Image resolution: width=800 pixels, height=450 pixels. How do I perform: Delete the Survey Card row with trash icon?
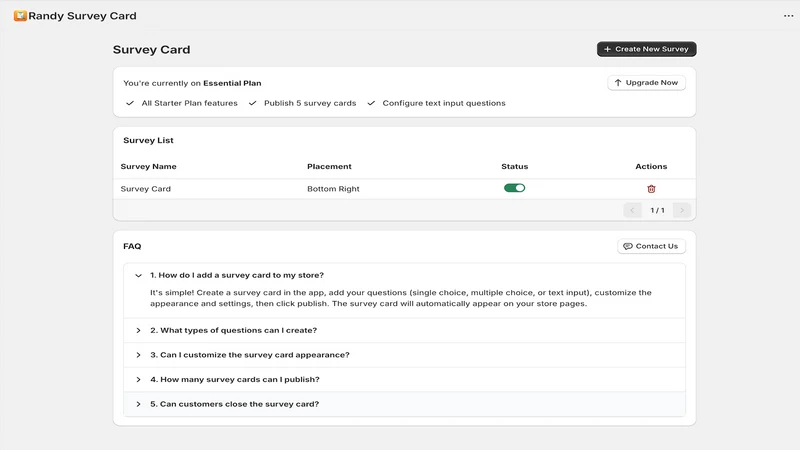coord(651,189)
